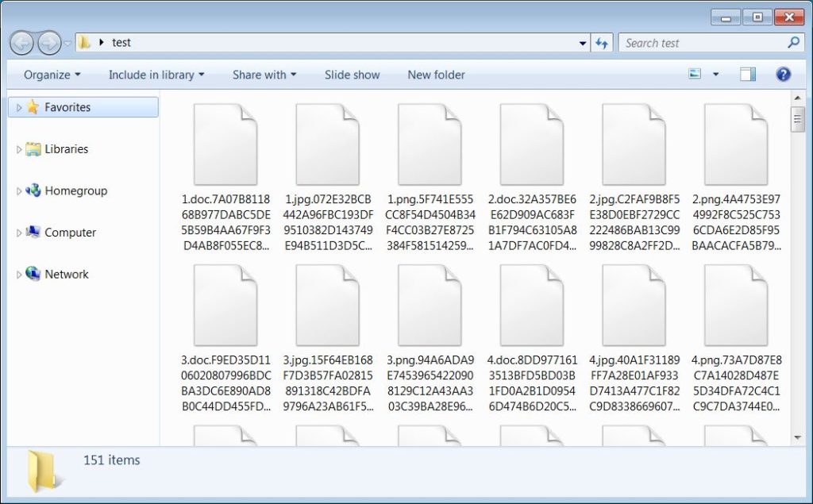
Task: Select file icon for 3.png.94A6ADA9
Action: point(430,305)
